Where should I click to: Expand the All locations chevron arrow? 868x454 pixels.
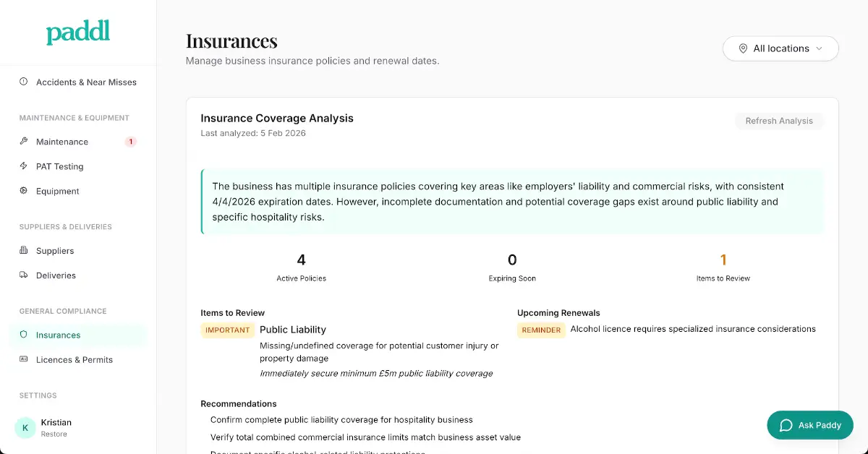[x=819, y=48]
